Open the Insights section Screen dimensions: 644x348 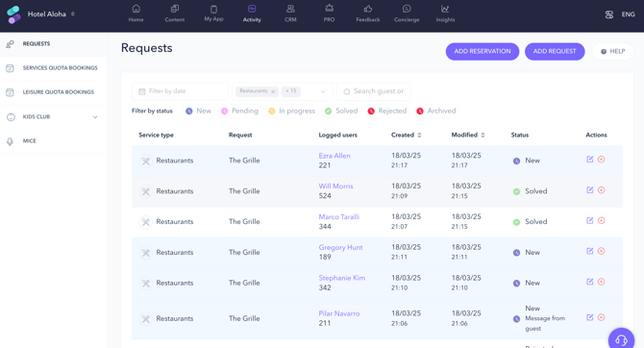445,13
